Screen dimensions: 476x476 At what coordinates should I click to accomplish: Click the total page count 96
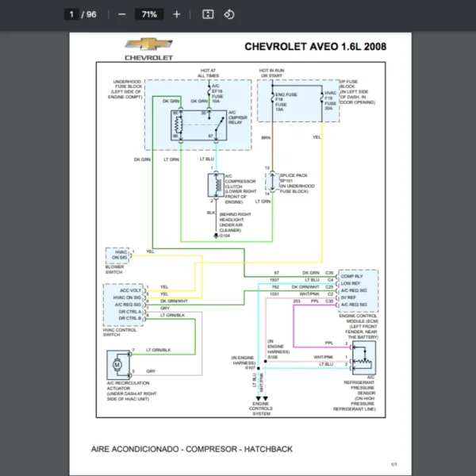(x=92, y=14)
